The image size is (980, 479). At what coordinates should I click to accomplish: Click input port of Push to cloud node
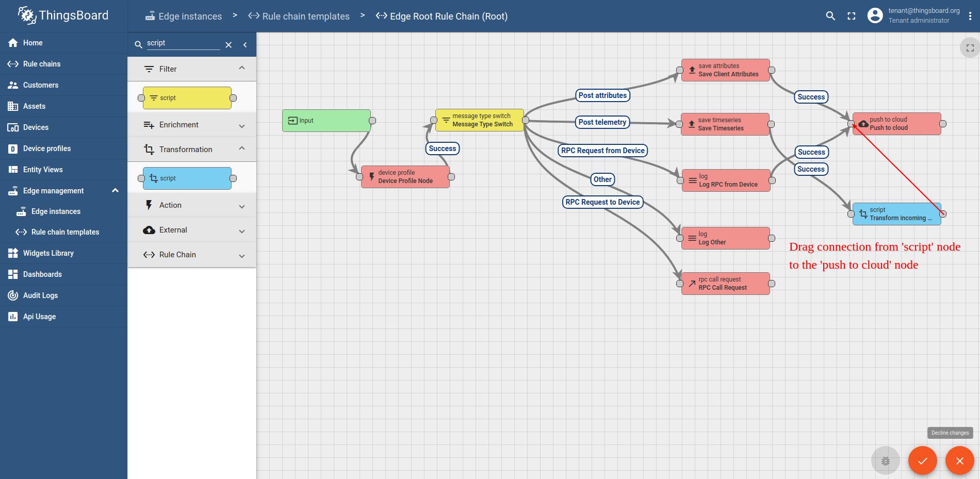coord(851,124)
